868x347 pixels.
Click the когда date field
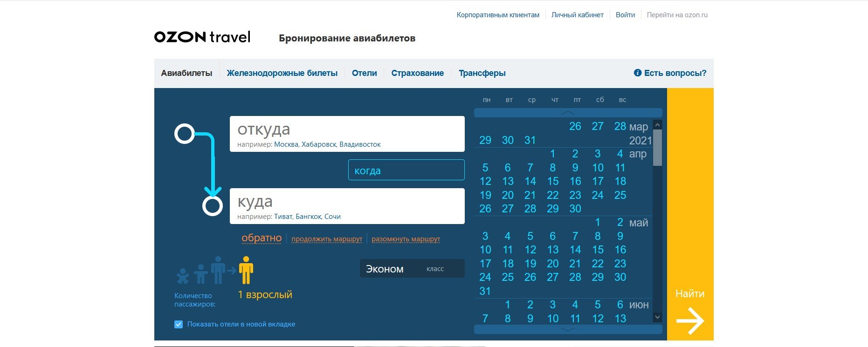coord(406,170)
